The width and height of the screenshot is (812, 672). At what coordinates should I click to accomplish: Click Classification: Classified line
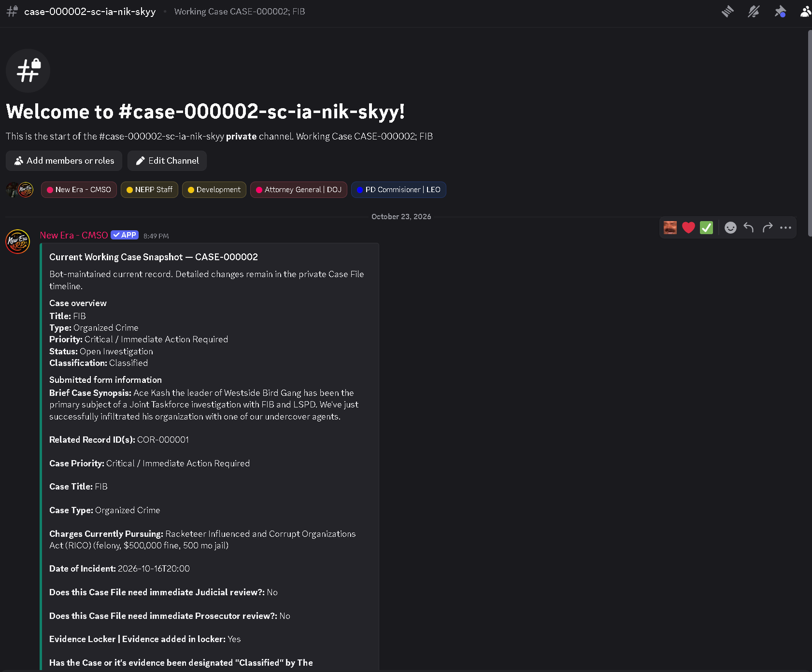(x=99, y=363)
